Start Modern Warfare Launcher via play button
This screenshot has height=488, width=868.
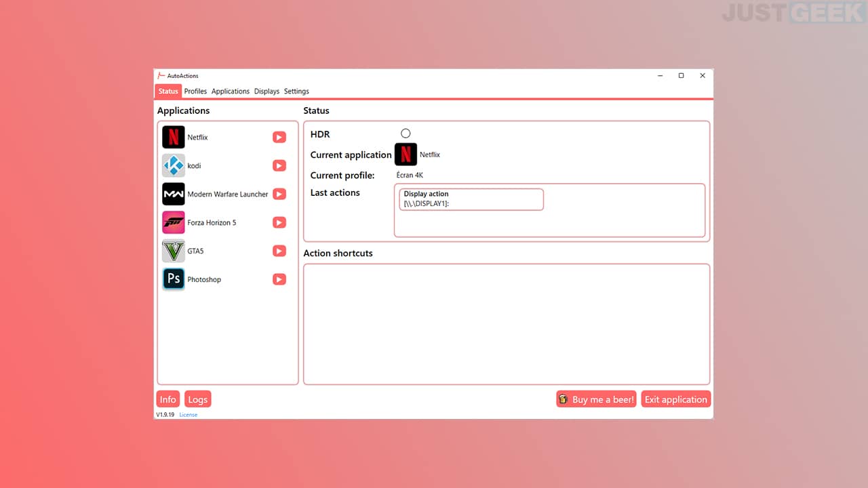coord(279,194)
